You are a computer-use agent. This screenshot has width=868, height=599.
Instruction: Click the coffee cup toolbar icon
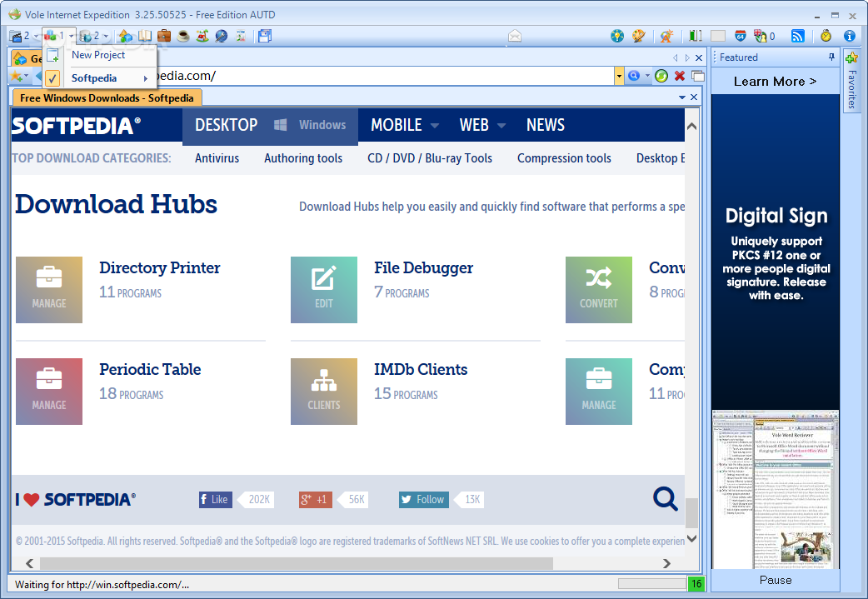(183, 36)
